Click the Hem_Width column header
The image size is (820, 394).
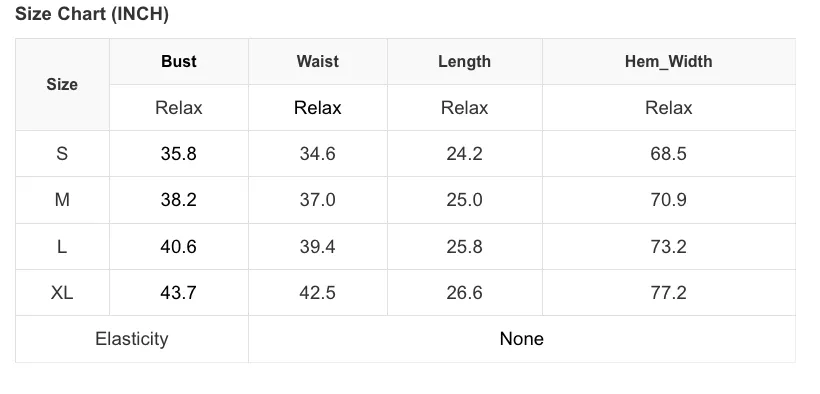[668, 61]
